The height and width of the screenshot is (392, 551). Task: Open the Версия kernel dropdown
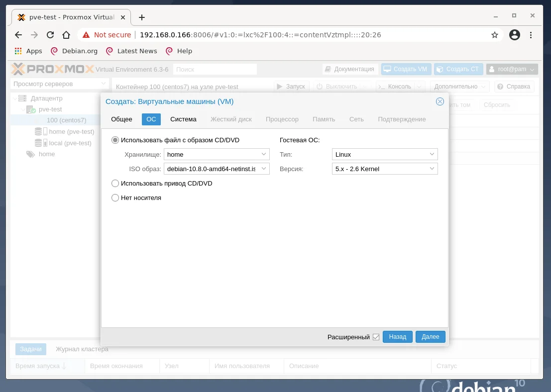tap(432, 169)
